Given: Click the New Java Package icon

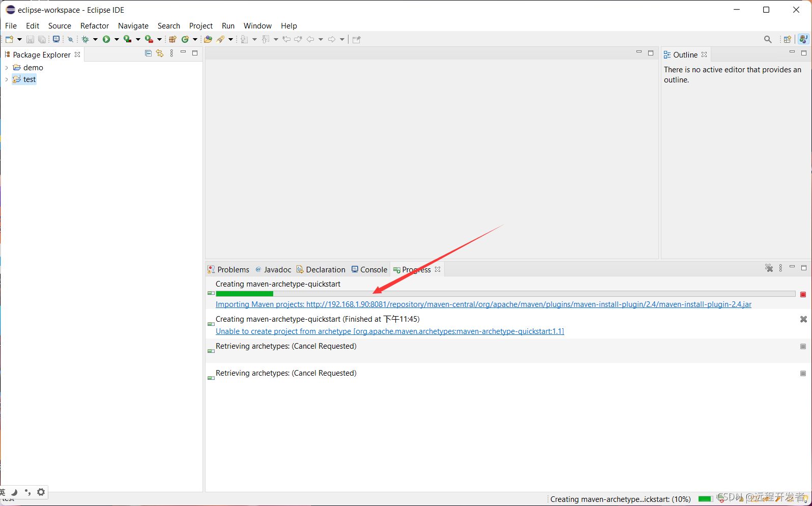Looking at the screenshot, I should [x=173, y=39].
